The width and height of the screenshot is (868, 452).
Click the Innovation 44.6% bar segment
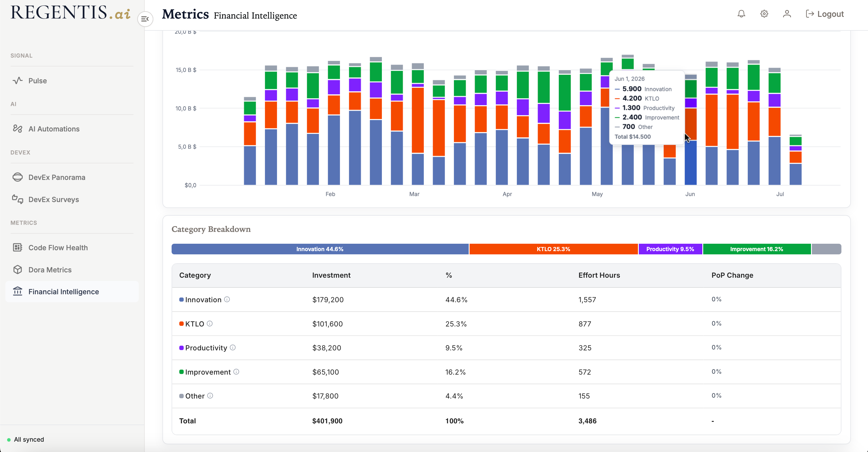320,249
